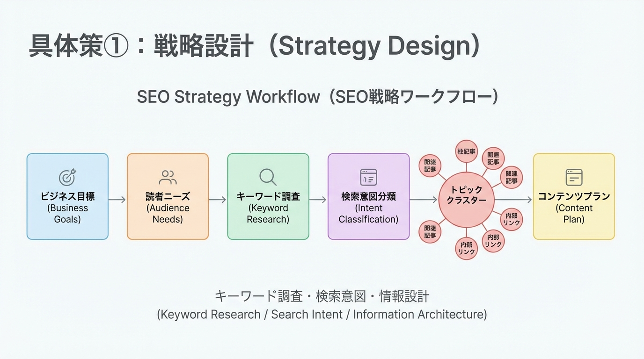Select the 読者ニーズ (Audience Needs) step box
644x359 pixels.
(x=168, y=196)
